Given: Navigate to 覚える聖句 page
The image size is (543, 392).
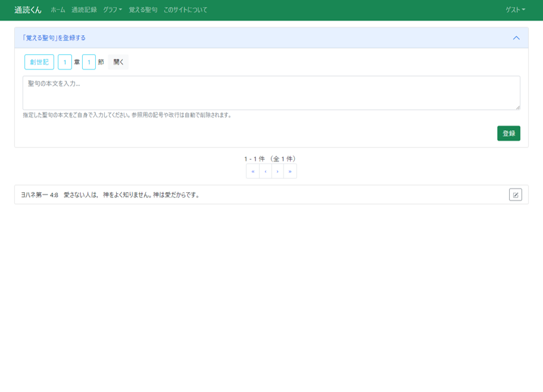Looking at the screenshot, I should [143, 10].
